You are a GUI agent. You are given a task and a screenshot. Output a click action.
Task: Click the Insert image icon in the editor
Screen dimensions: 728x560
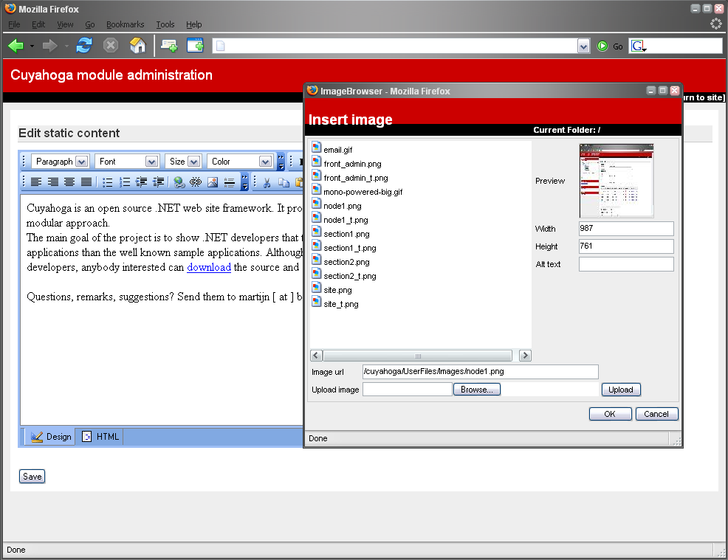click(x=213, y=182)
